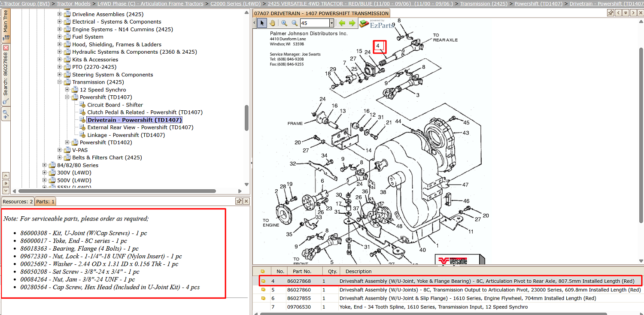Open the Main Tree side tab
This screenshot has height=315, width=644.
6,26
